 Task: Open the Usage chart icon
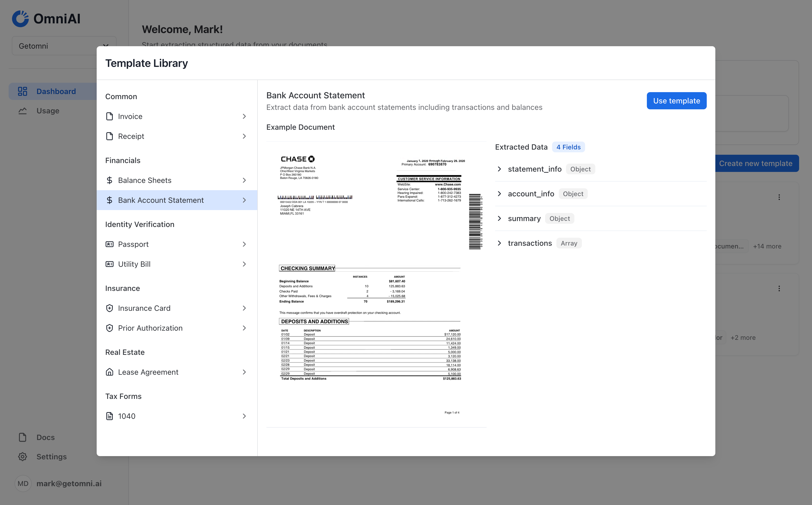pyautogui.click(x=22, y=111)
